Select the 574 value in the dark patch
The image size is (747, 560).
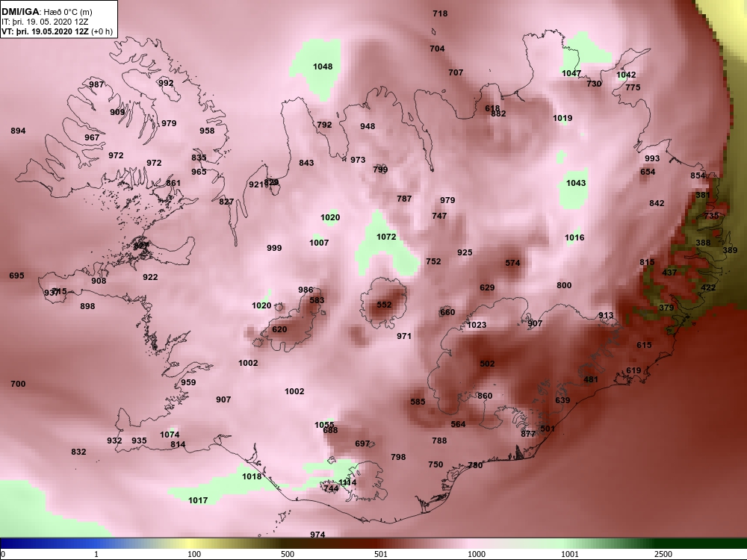tap(512, 263)
